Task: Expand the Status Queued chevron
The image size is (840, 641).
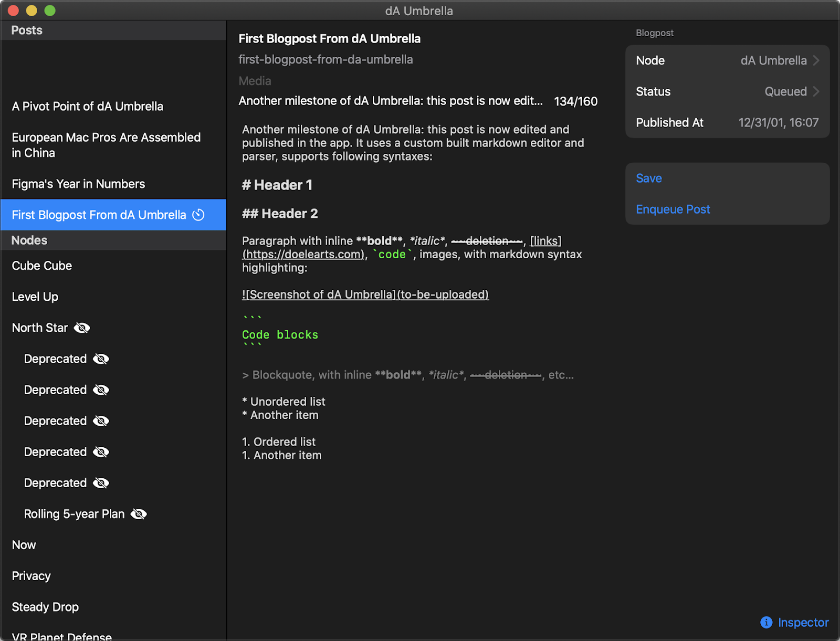Action: [816, 91]
